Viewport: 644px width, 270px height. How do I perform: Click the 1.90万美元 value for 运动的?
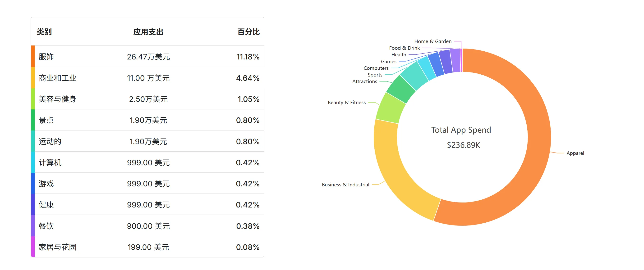148,141
